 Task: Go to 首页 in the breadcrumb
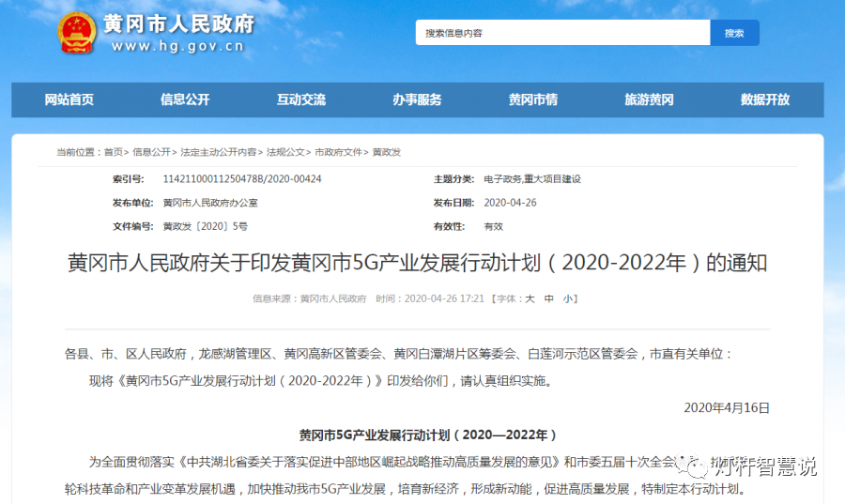coord(114,152)
